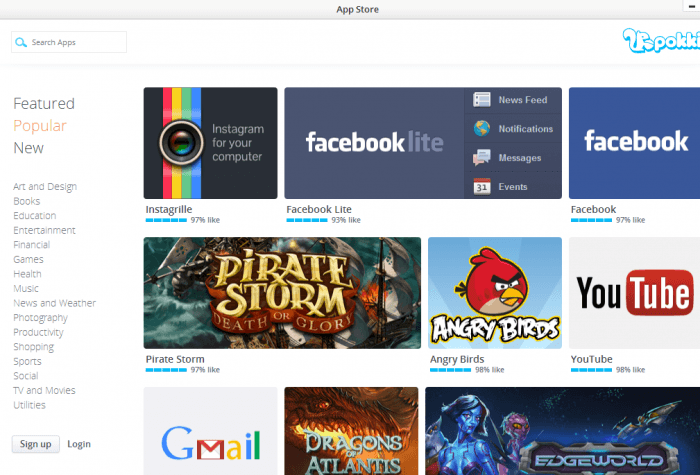Click the magnifier icon in search box
This screenshot has width=700, height=475.
pos(21,42)
